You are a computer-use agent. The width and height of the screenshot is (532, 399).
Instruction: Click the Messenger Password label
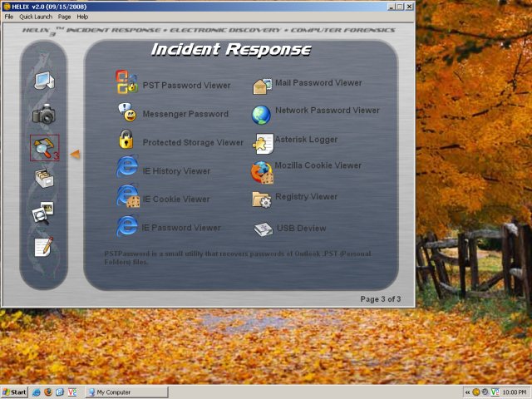(185, 114)
